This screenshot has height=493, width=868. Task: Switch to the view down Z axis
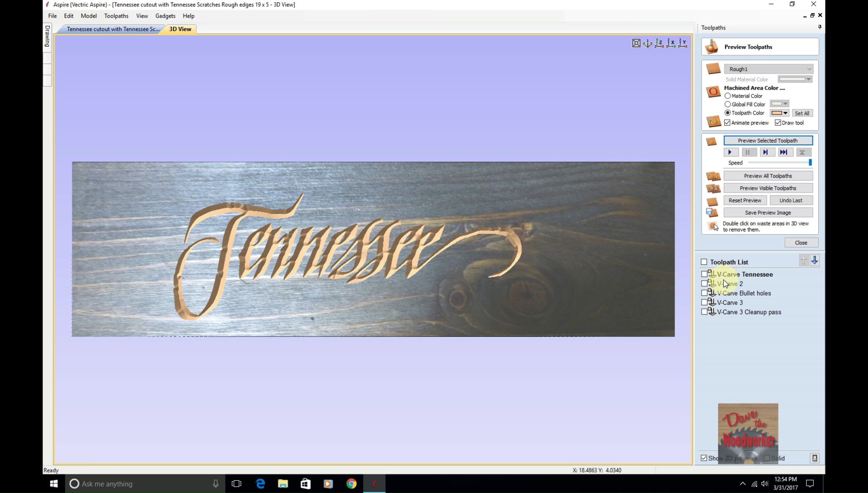[x=660, y=43]
